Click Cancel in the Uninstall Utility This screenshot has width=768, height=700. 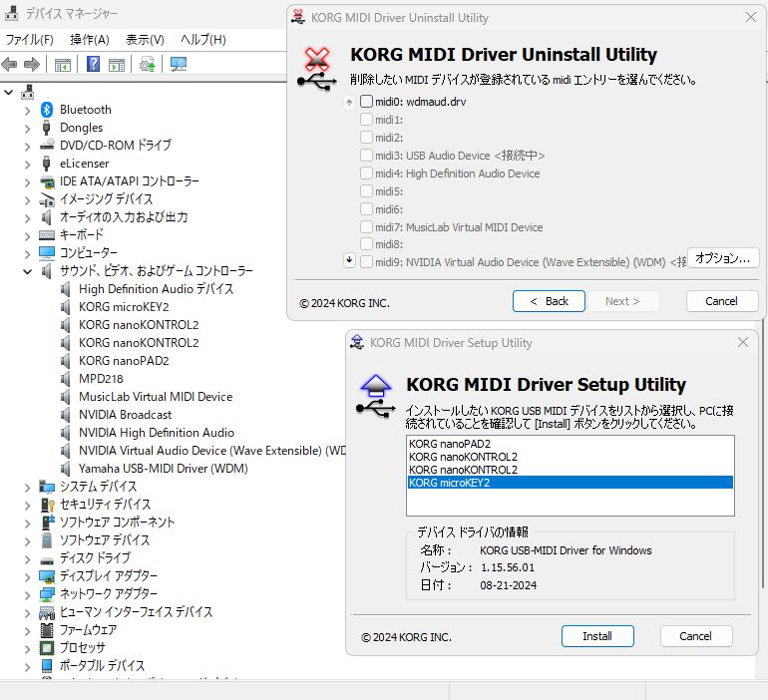[722, 301]
